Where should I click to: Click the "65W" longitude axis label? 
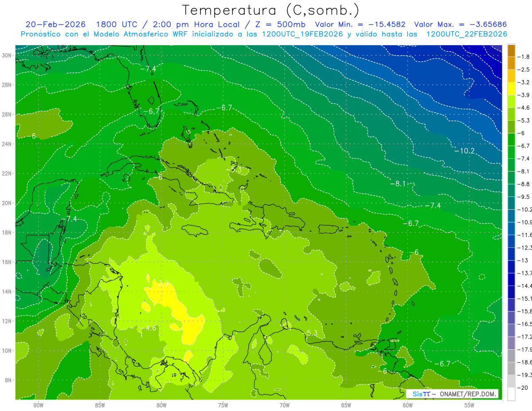(x=346, y=405)
